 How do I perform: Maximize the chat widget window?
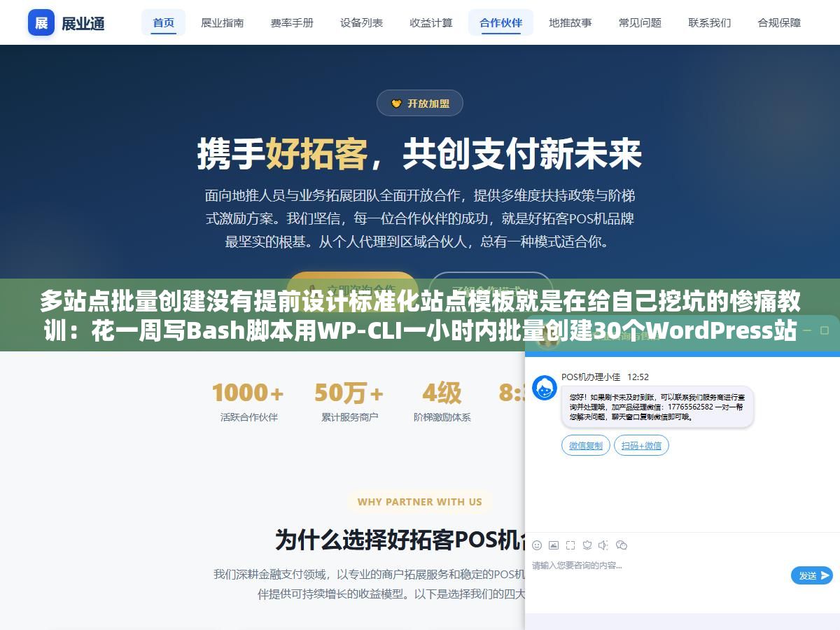coord(825,330)
